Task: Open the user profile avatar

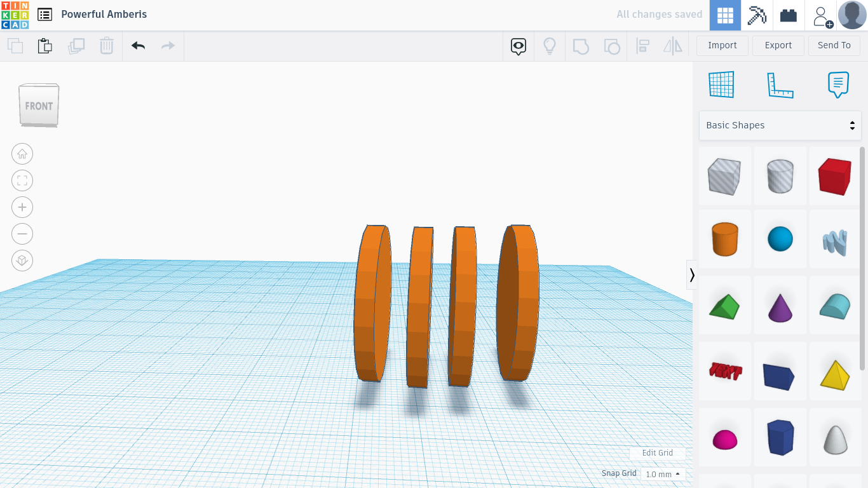Action: click(852, 15)
